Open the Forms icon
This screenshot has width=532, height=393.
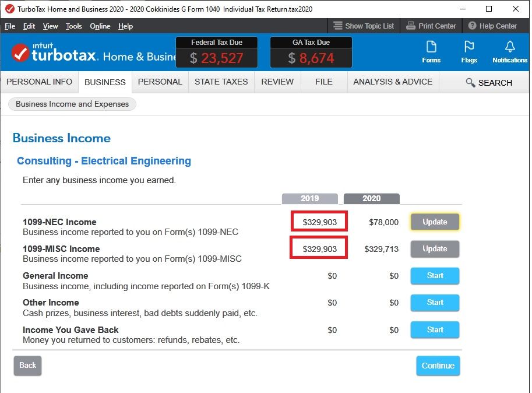click(431, 51)
